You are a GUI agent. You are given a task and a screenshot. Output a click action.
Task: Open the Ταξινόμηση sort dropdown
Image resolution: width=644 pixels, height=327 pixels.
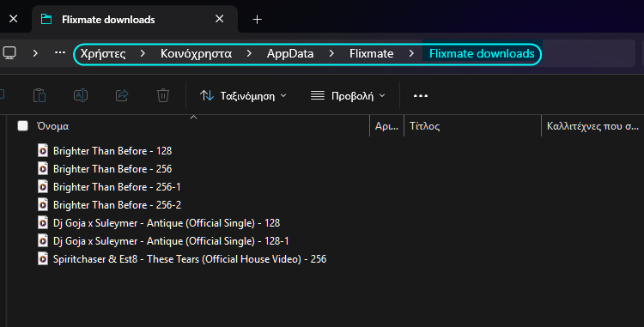pos(243,95)
